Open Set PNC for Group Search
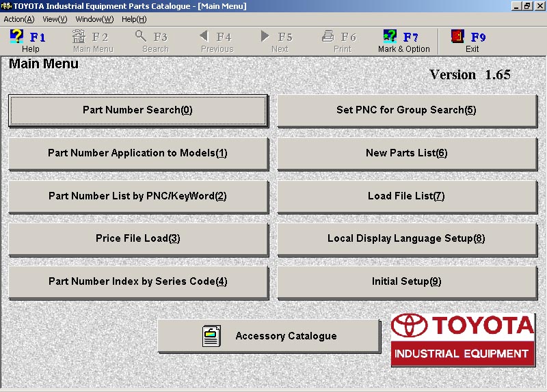Image resolution: width=547 pixels, height=392 pixels. pos(407,111)
